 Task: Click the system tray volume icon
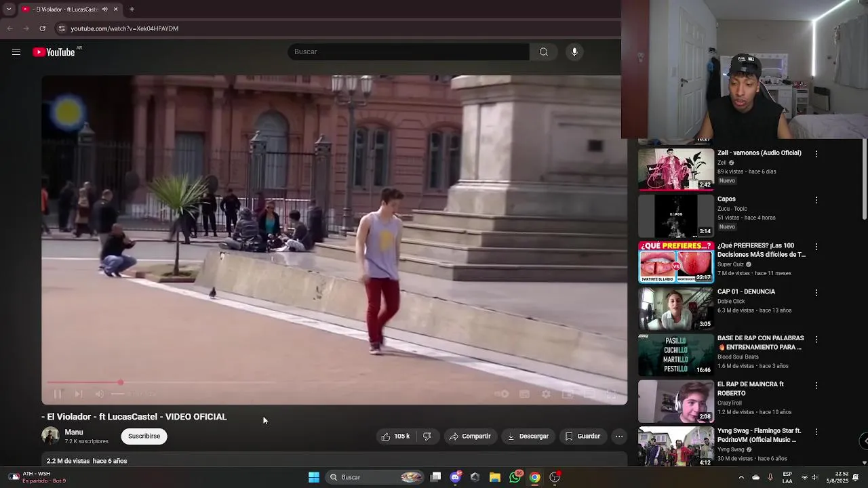814,477
